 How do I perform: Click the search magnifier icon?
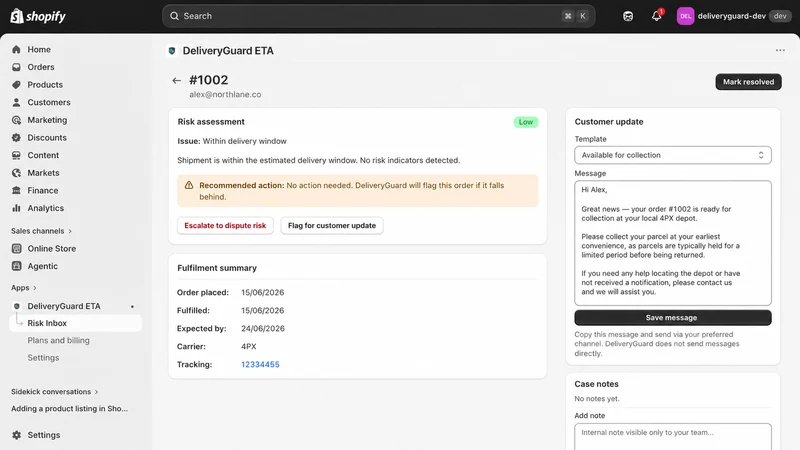[x=174, y=16]
